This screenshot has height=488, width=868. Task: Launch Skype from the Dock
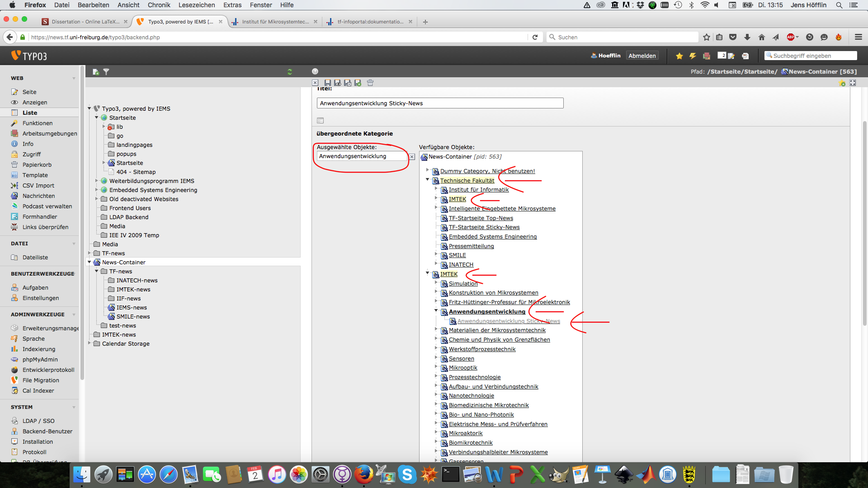(407, 474)
